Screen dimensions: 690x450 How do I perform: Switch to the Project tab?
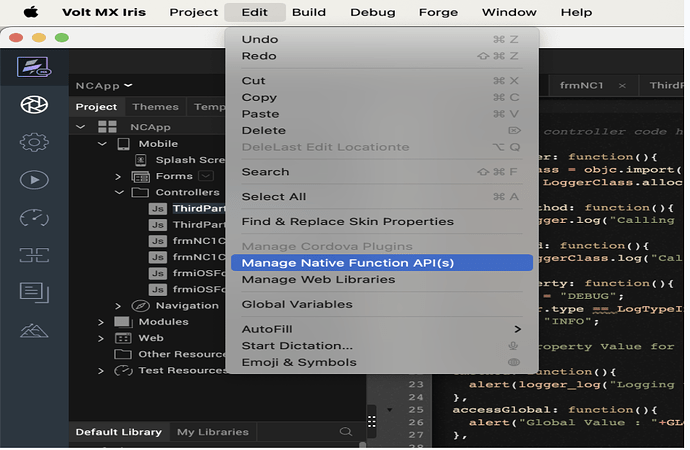pyautogui.click(x=96, y=107)
